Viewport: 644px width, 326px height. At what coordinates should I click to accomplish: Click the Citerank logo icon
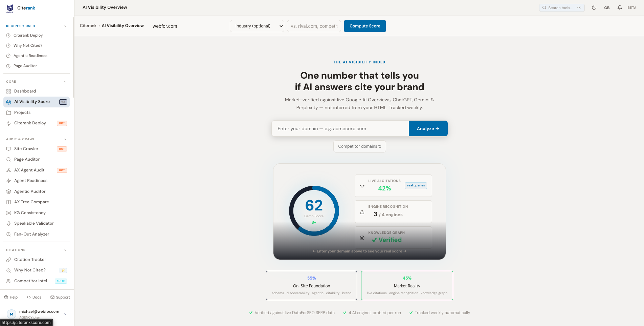tap(10, 8)
